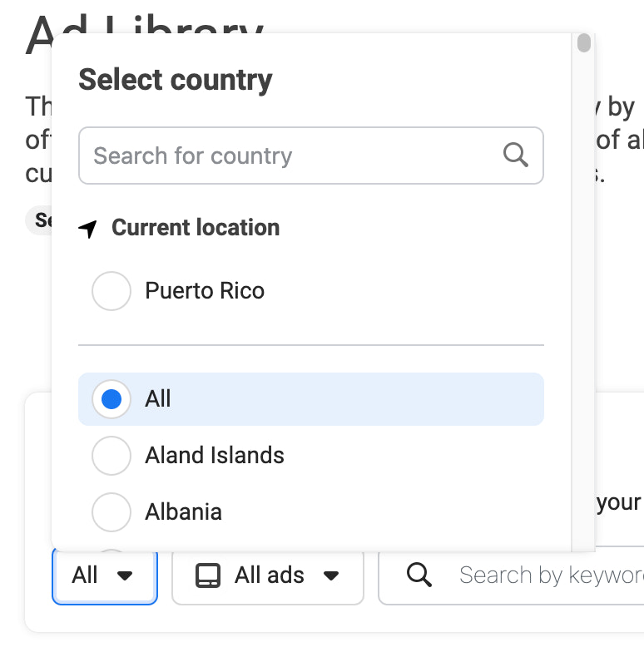Screen dimensions: 644x647
Task: Focus the Search for country field
Action: pyautogui.click(x=291, y=156)
